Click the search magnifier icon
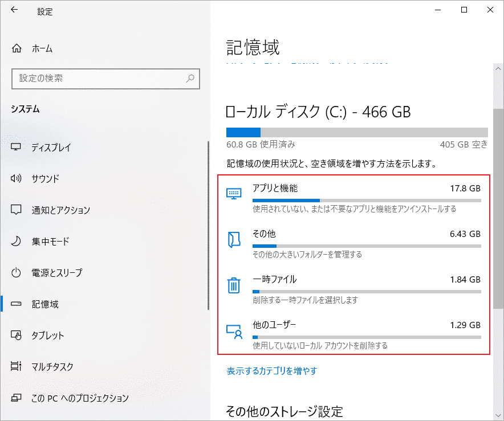This screenshot has height=421, width=504. point(191,78)
